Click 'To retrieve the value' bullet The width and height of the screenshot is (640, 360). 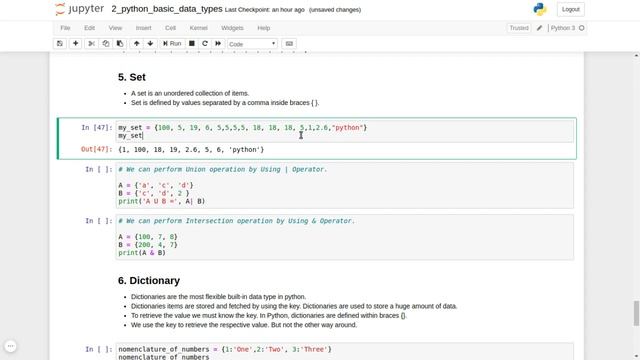point(269,316)
